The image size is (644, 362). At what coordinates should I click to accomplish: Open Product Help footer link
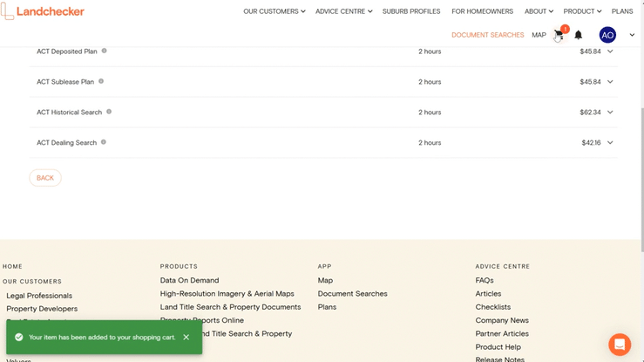point(498,347)
